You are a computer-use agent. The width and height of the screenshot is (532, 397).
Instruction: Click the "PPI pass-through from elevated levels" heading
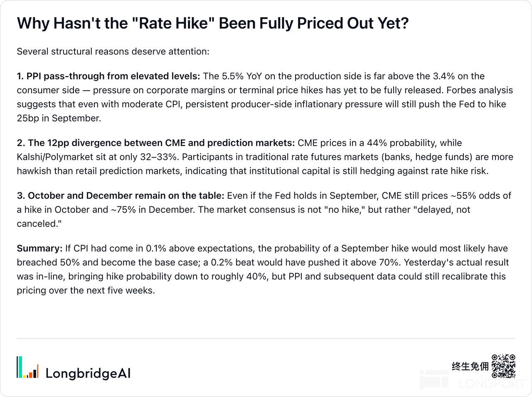tap(108, 76)
